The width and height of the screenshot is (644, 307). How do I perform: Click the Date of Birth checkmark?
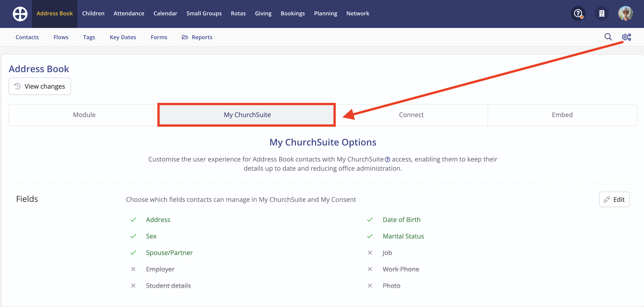coord(370,220)
